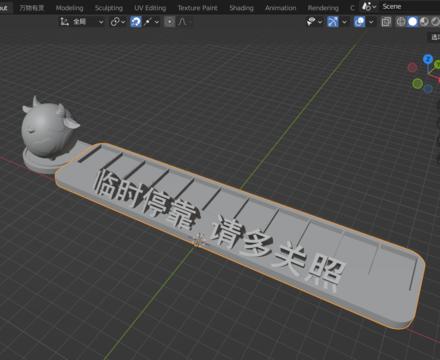Toggle the snapping magnet button
The width and height of the screenshot is (440, 360).
click(136, 22)
